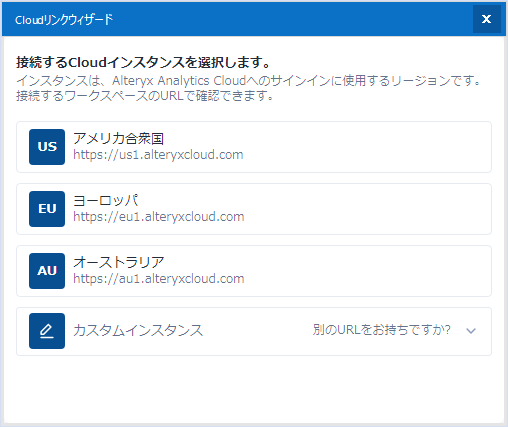This screenshot has width=508, height=427.
Task: Select the ヨーロッパ instance name
Action: (x=105, y=201)
